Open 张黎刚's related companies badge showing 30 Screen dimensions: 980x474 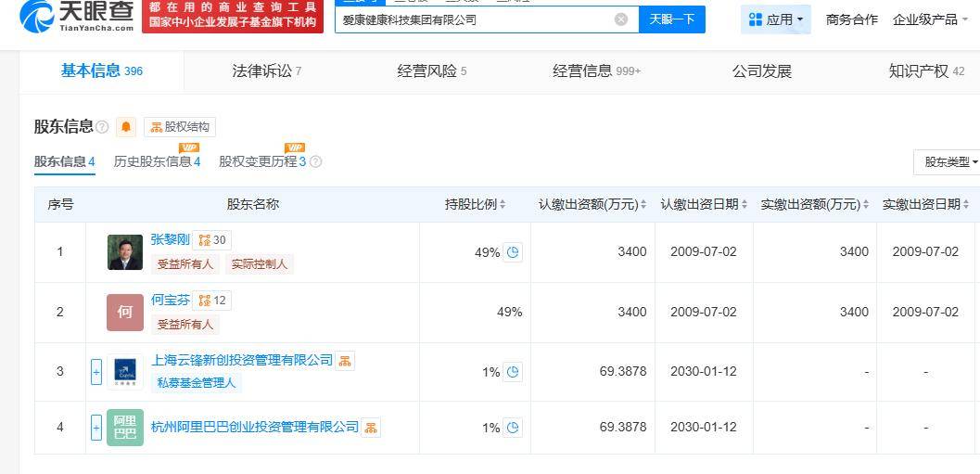point(212,240)
